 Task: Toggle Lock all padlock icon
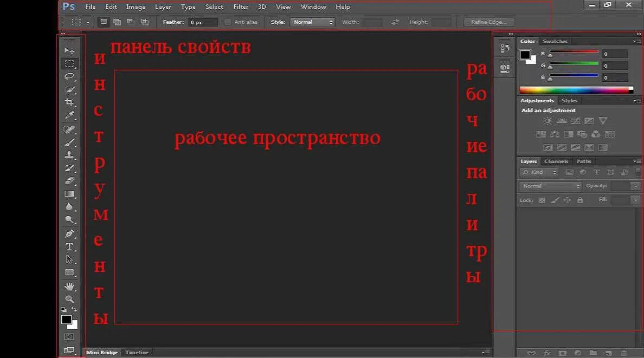[x=580, y=200]
